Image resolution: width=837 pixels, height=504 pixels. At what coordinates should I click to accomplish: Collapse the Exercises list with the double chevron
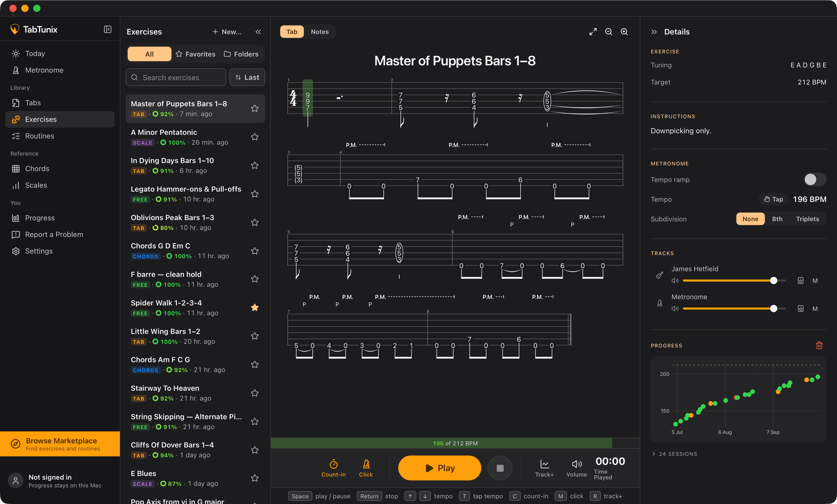(258, 32)
